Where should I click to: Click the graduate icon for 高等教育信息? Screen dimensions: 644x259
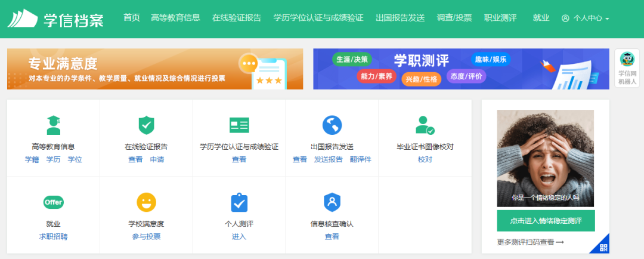coord(53,125)
